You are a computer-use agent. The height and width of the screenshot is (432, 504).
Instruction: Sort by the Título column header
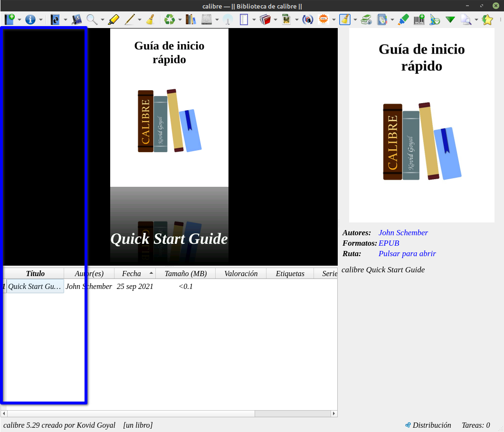point(35,273)
